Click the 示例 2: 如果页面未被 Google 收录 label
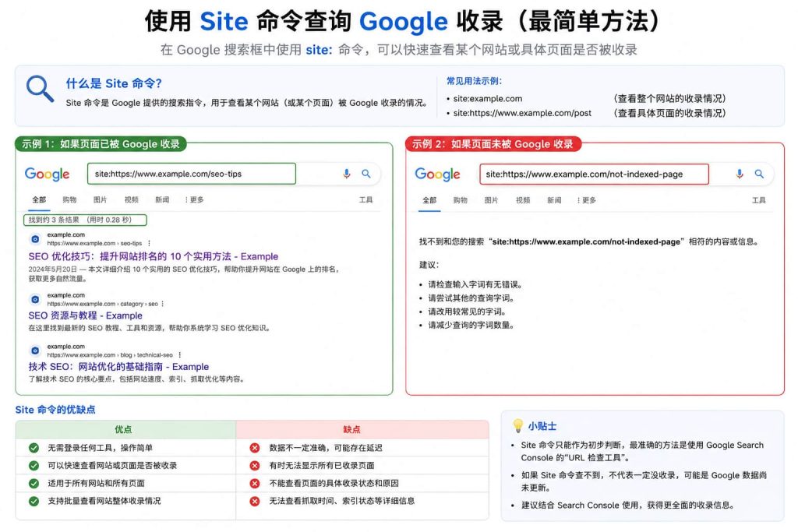 pyautogui.click(x=493, y=144)
